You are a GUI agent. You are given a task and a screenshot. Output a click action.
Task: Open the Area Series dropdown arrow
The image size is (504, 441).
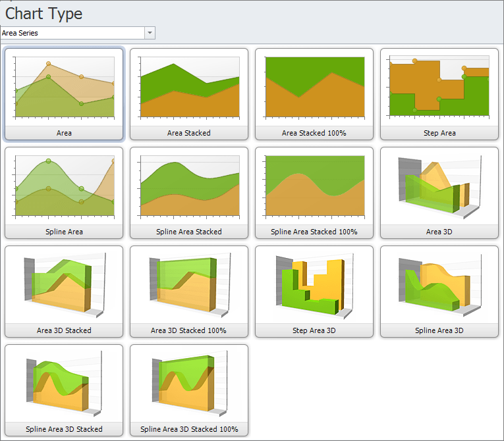(150, 33)
